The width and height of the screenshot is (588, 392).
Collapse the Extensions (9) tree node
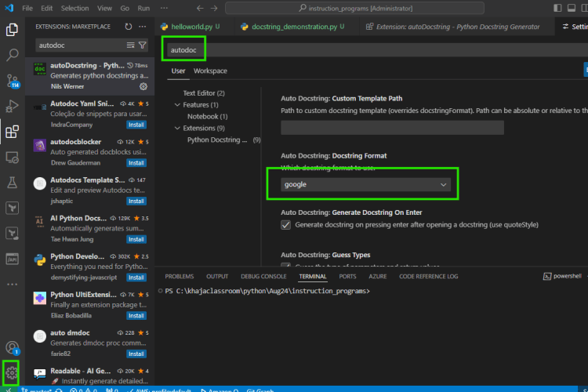[x=177, y=128]
